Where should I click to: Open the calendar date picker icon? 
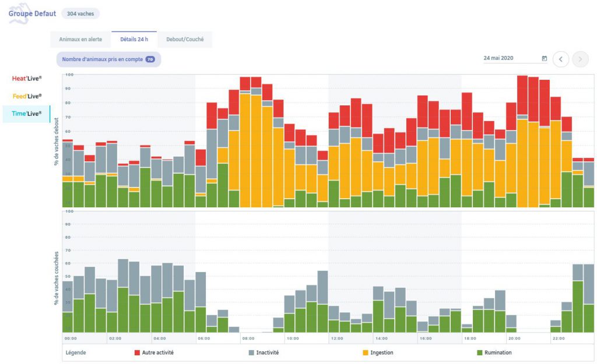tap(544, 59)
